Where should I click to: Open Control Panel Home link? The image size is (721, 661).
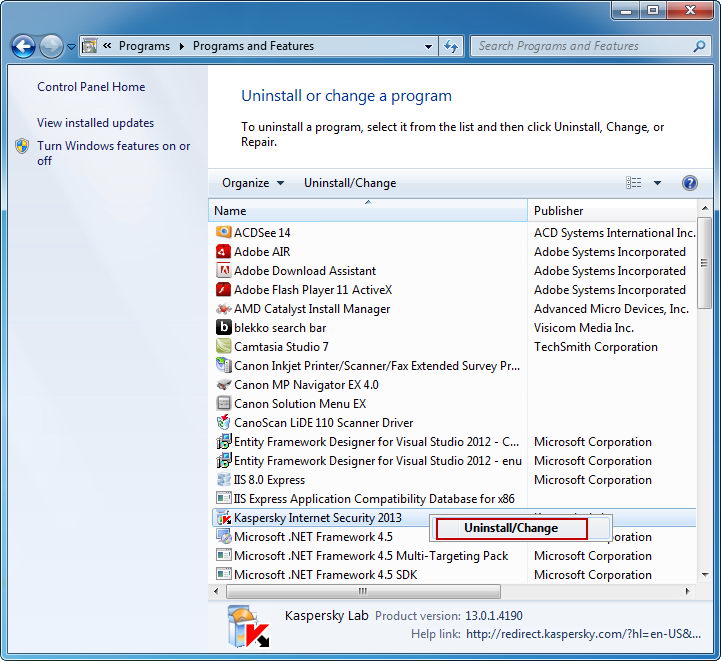coord(91,87)
